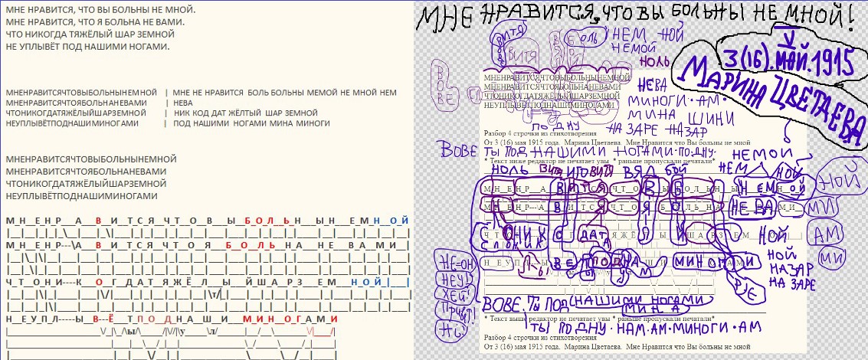Click typed line "ЧТО НИКОГДА ТЯЖЁЛЫЙ ШАР ЗЕМНОЙ"
Screen dimensions: 868x360
tap(90, 34)
